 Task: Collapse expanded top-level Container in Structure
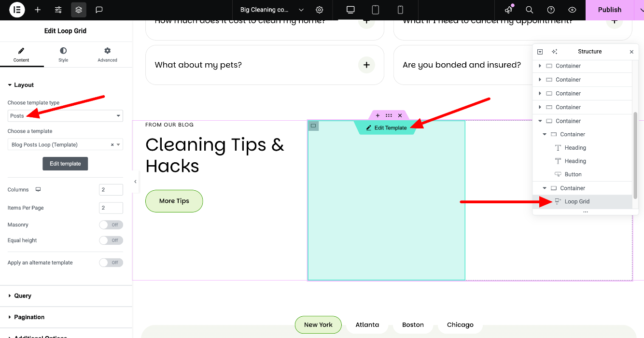pos(540,121)
